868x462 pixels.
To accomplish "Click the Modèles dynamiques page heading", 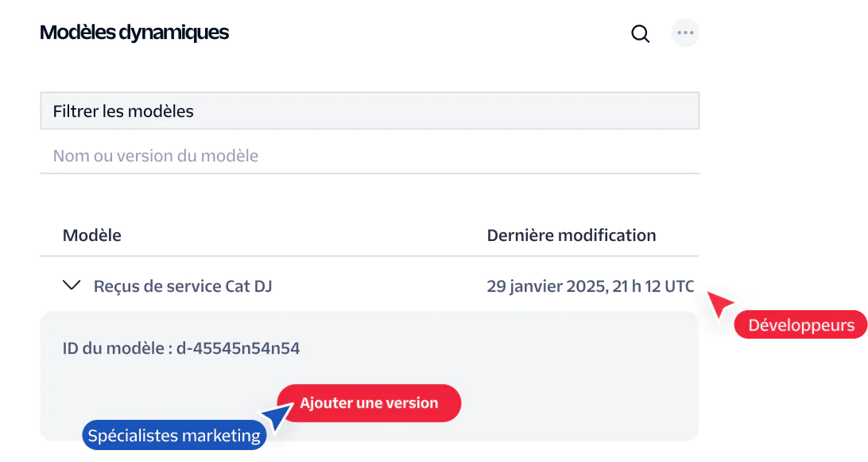I will click(134, 32).
